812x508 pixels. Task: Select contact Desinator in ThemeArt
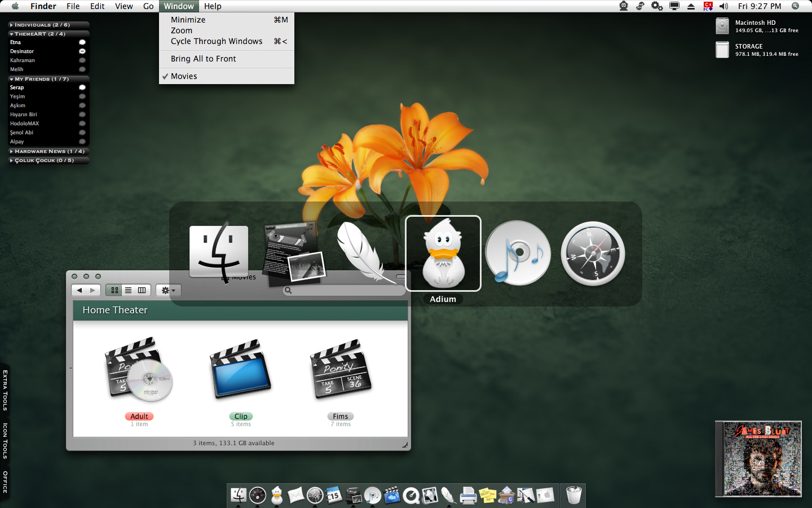[x=48, y=51]
